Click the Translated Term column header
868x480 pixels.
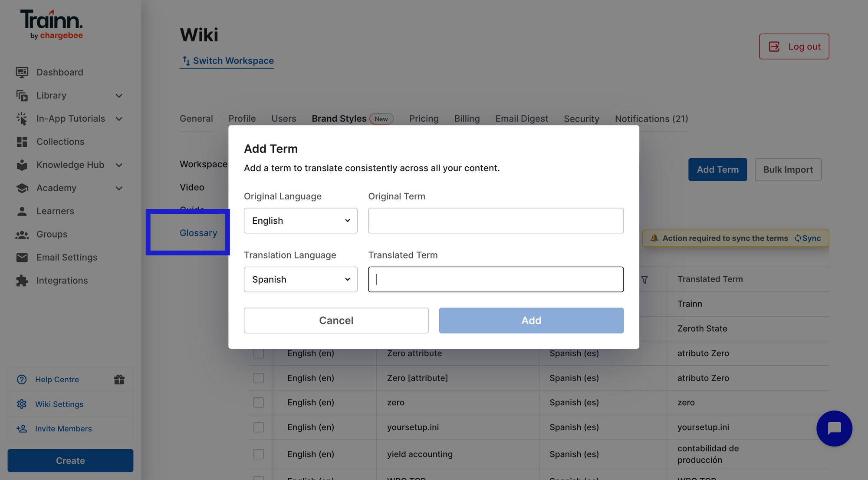pyautogui.click(x=710, y=279)
